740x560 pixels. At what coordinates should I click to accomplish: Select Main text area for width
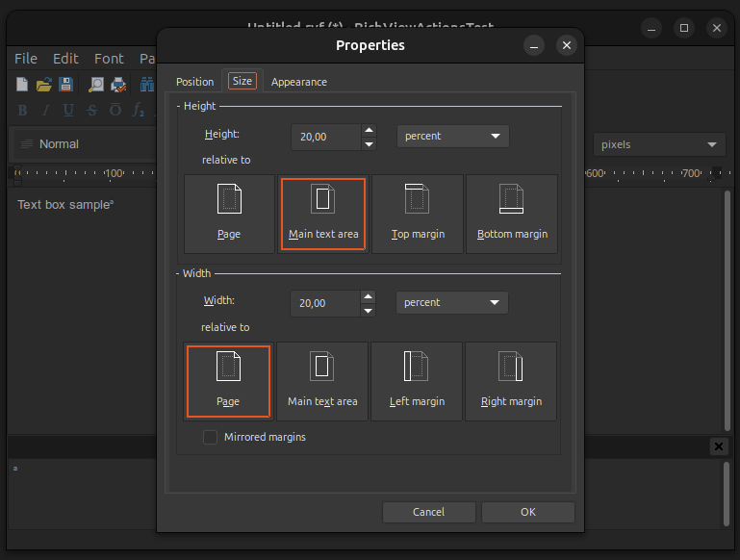pyautogui.click(x=322, y=381)
